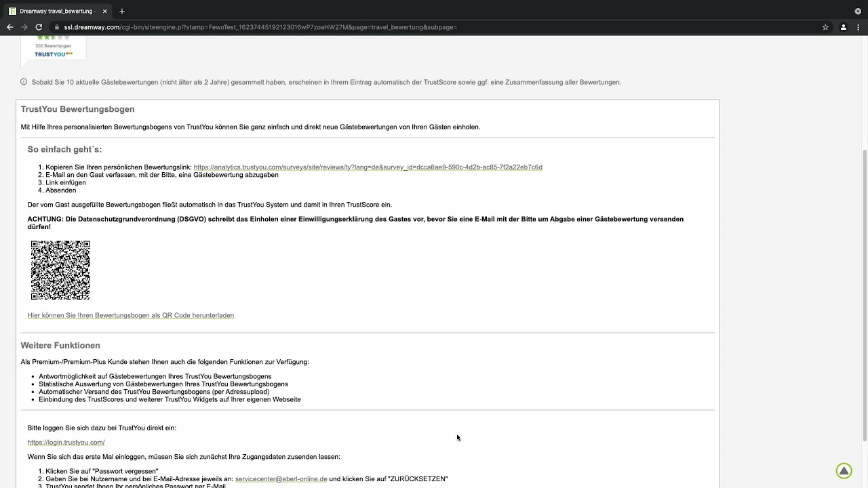
Task: Click the 'Mit Hilfe Ihres personalisierten' intro sentence
Action: click(250, 127)
